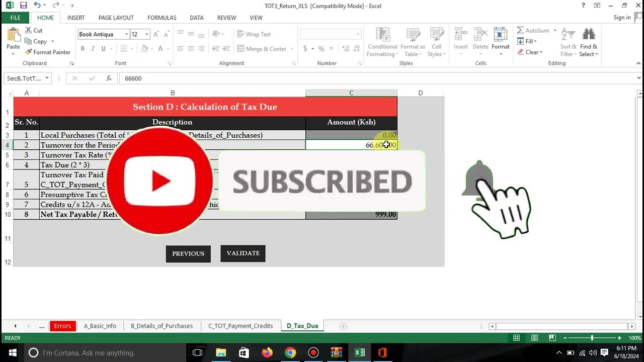The width and height of the screenshot is (644, 362).
Task: Apply font color
Action: coord(160,49)
